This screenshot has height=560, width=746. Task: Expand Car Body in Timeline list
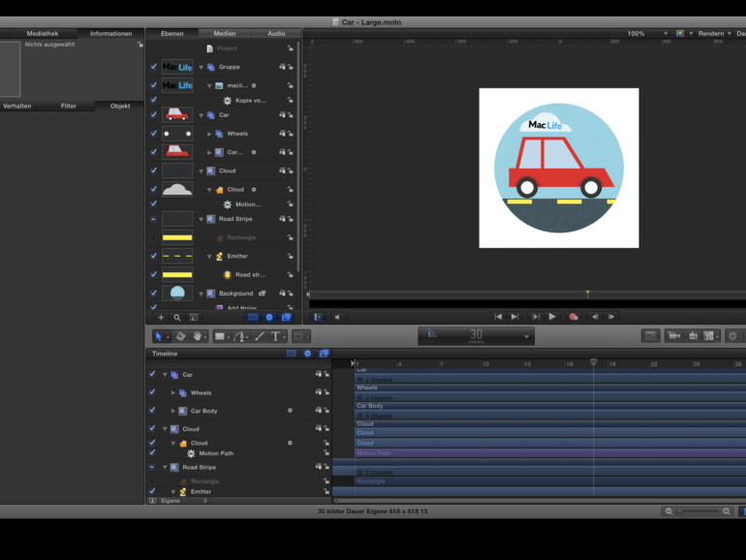[x=173, y=411]
